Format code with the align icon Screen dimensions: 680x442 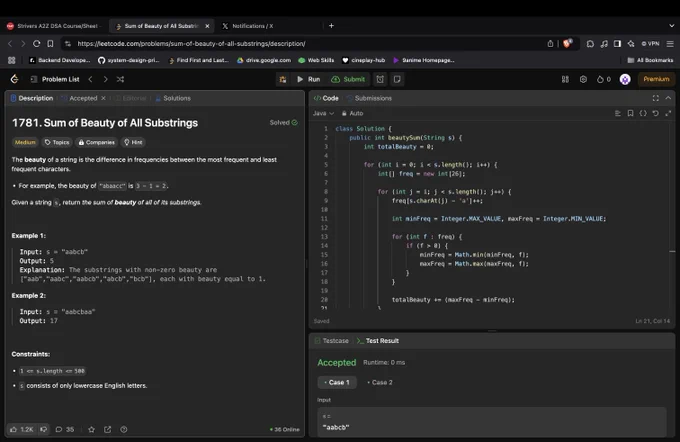(x=618, y=113)
